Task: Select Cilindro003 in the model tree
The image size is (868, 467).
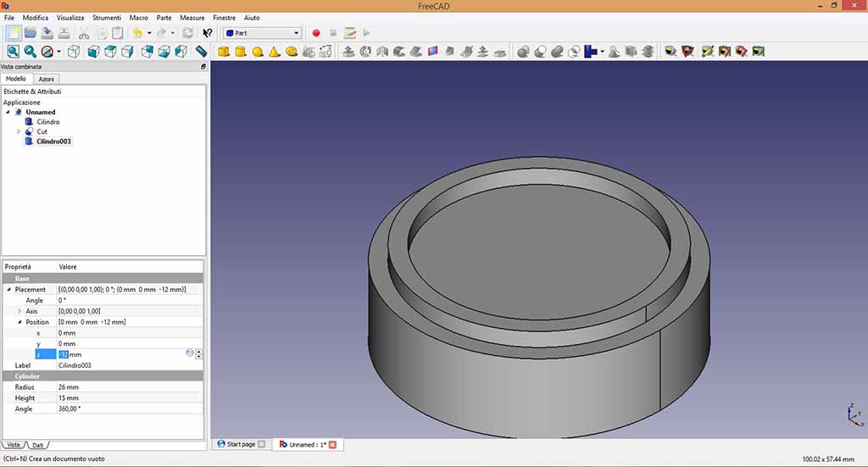Action: (x=53, y=142)
